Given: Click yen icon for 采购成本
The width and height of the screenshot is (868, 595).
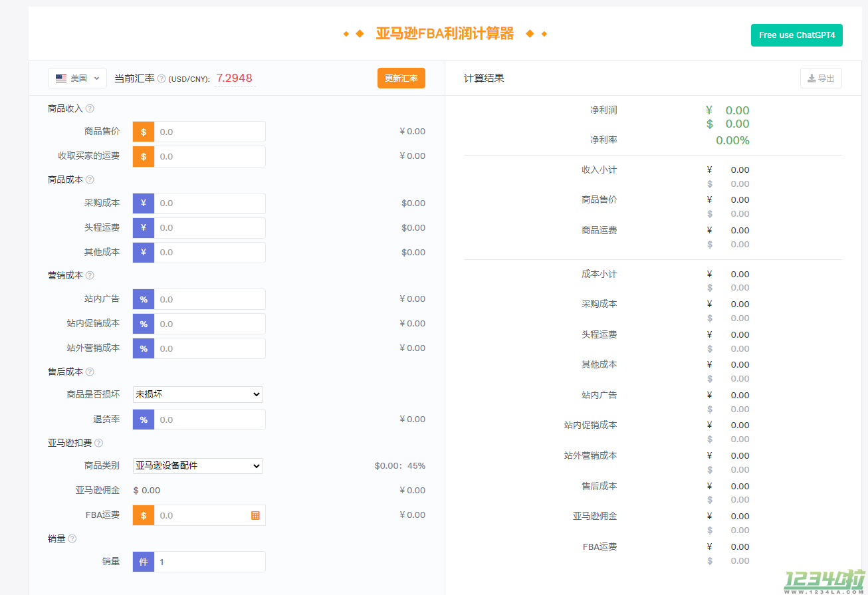Looking at the screenshot, I should tap(144, 203).
